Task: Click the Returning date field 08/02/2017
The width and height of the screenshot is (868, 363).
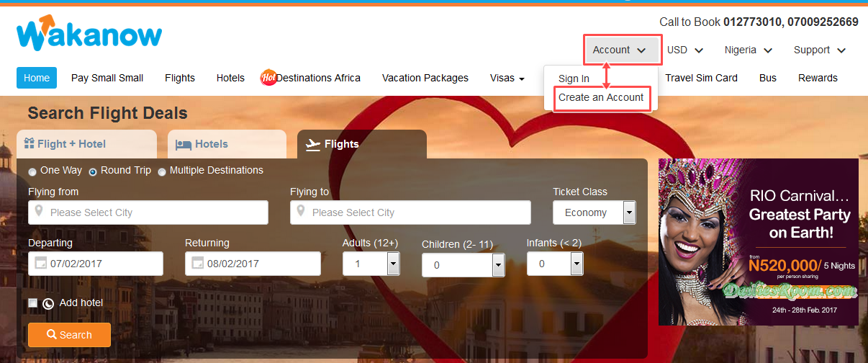Action: tap(253, 264)
